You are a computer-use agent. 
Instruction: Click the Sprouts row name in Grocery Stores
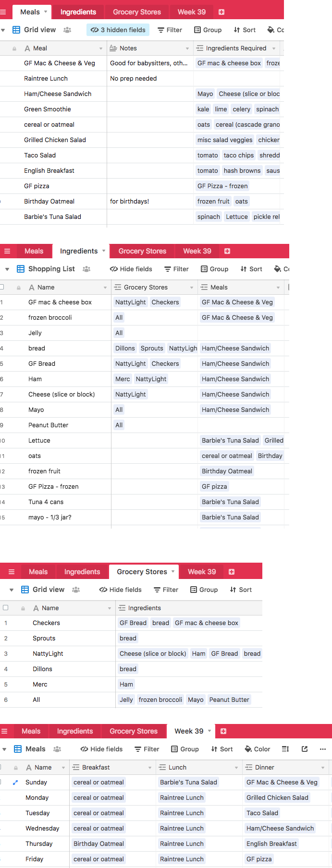[x=44, y=639]
